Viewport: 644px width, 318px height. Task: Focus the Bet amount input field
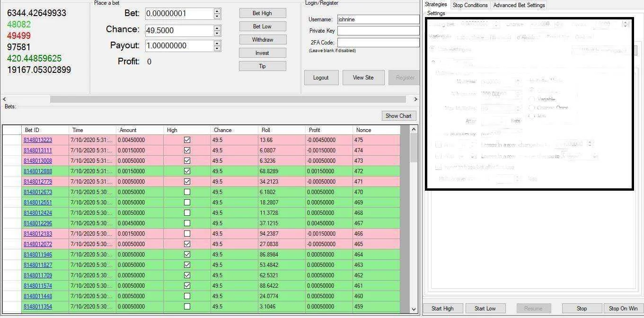tap(179, 14)
